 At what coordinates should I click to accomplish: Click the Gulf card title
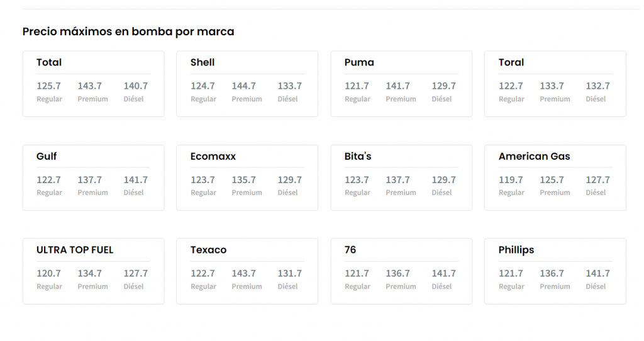(x=47, y=156)
